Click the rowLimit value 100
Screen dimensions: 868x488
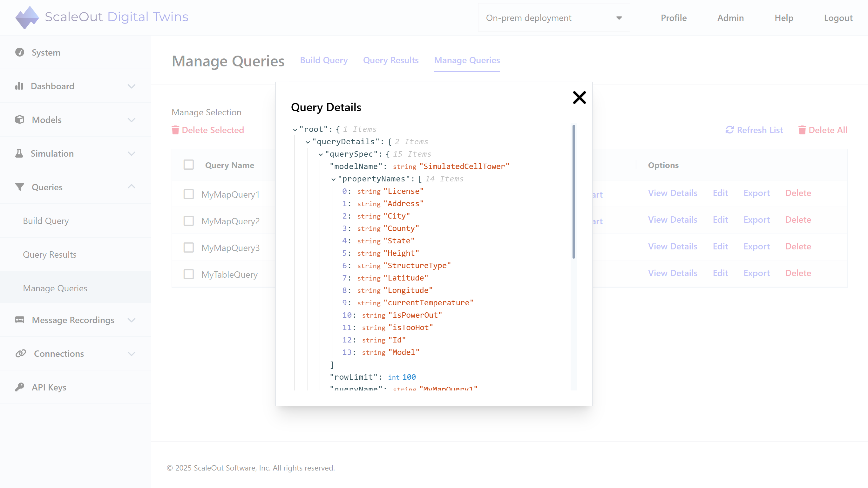tap(409, 377)
